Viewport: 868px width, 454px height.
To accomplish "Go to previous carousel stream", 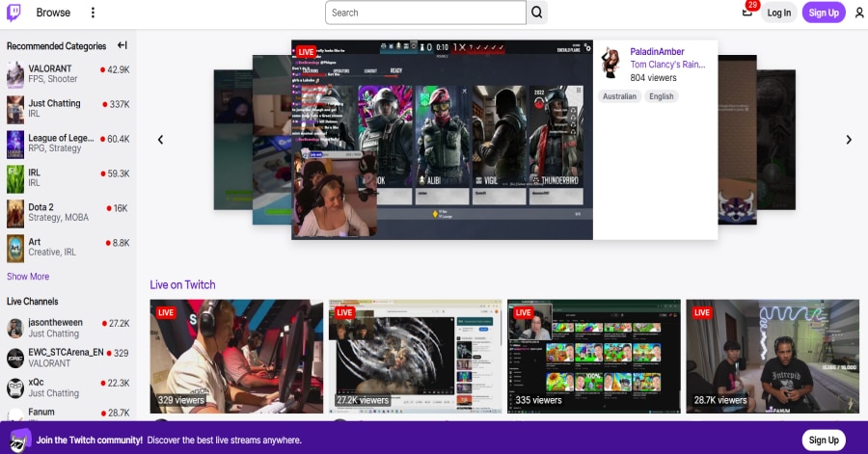I will (160, 140).
